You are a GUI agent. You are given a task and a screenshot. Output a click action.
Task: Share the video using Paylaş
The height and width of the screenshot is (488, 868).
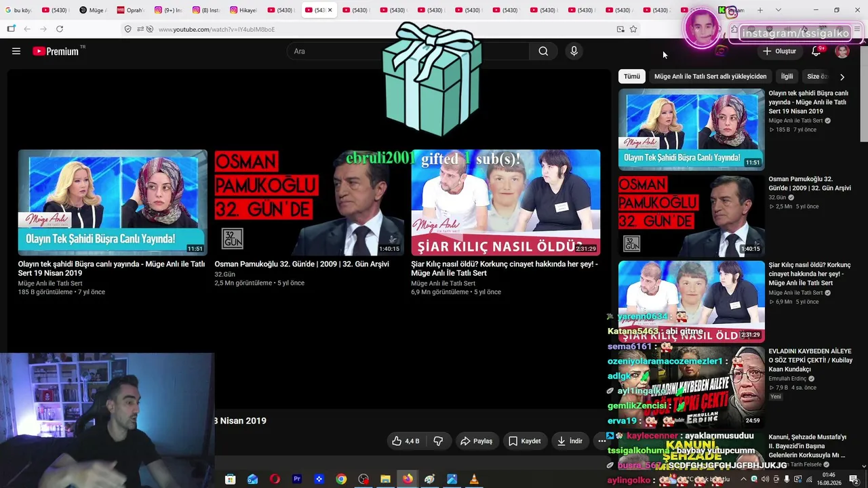(x=476, y=441)
